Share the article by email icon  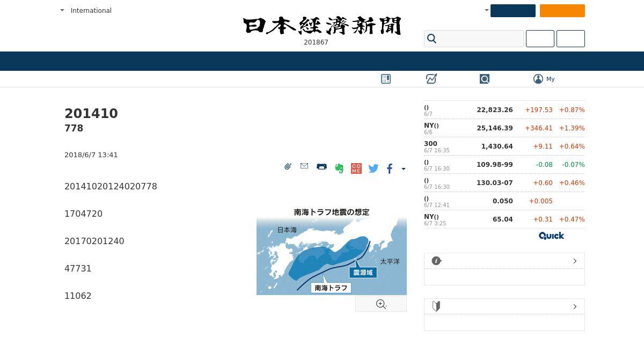[304, 166]
